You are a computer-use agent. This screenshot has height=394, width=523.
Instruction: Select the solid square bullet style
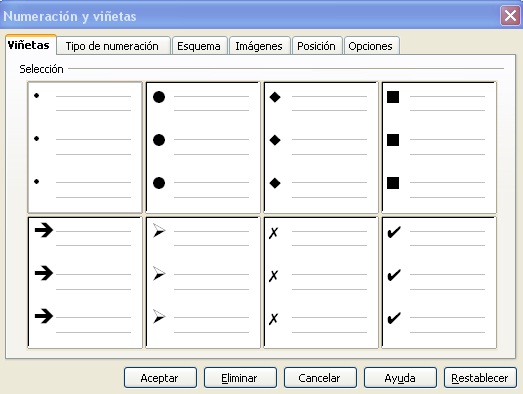(x=439, y=147)
